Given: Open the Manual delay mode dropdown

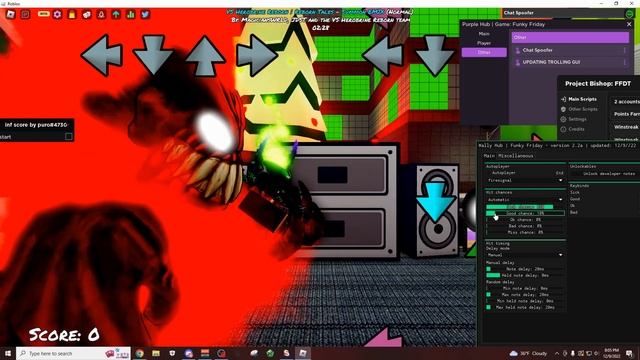Looking at the screenshot, I should coord(525,255).
